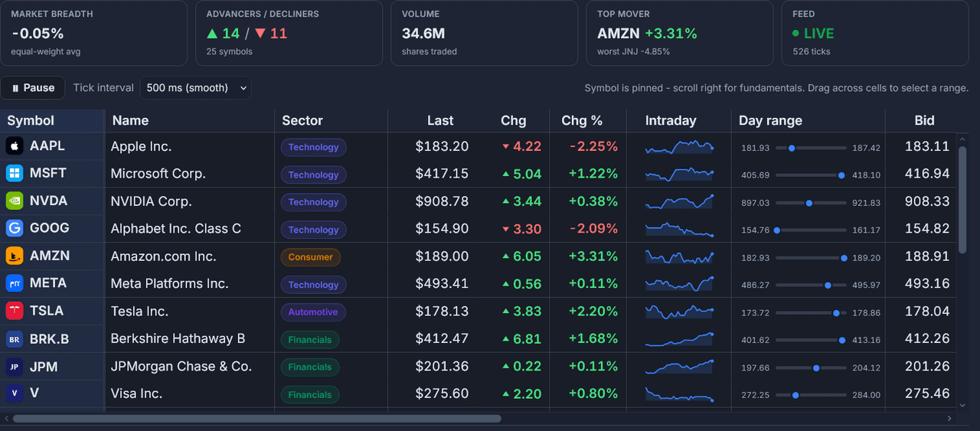Click the Automotive tag in Tesla row

313,312
